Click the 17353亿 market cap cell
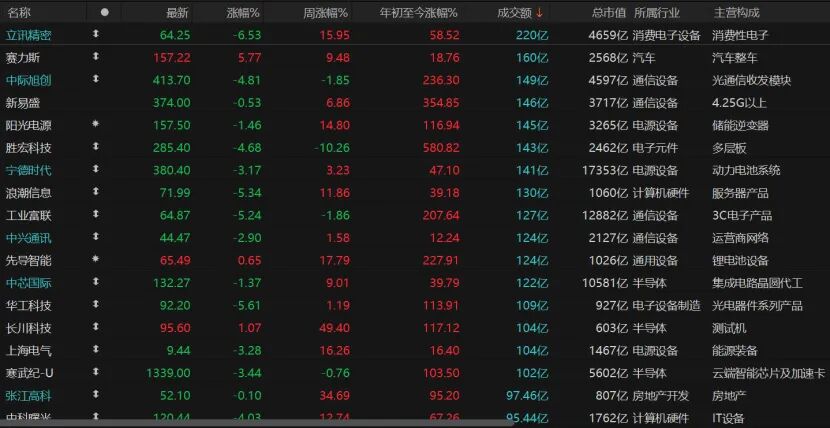The height and width of the screenshot is (428, 830). tap(605, 170)
